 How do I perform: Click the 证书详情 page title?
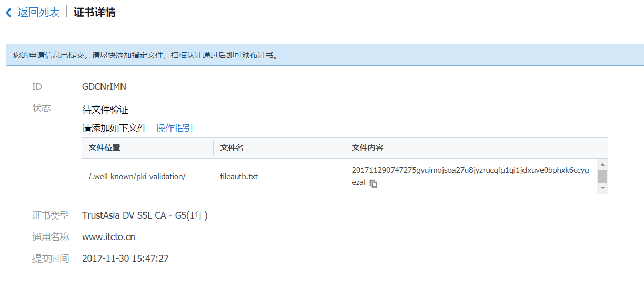(x=95, y=13)
